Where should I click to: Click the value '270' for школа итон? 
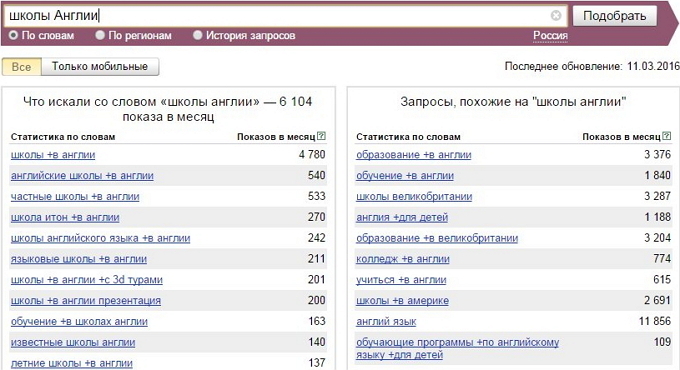click(317, 217)
